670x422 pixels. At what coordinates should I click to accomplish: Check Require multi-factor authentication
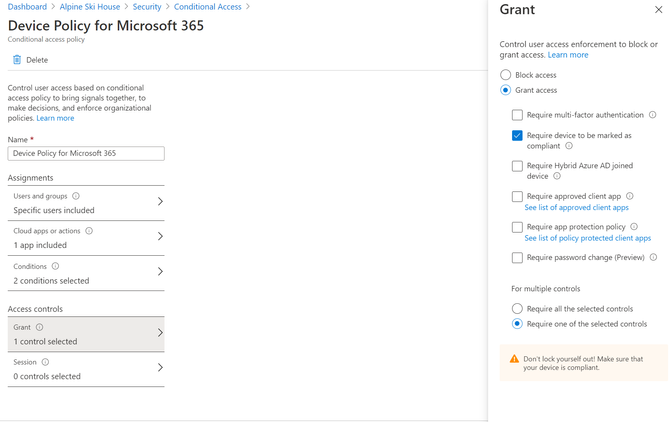[517, 115]
